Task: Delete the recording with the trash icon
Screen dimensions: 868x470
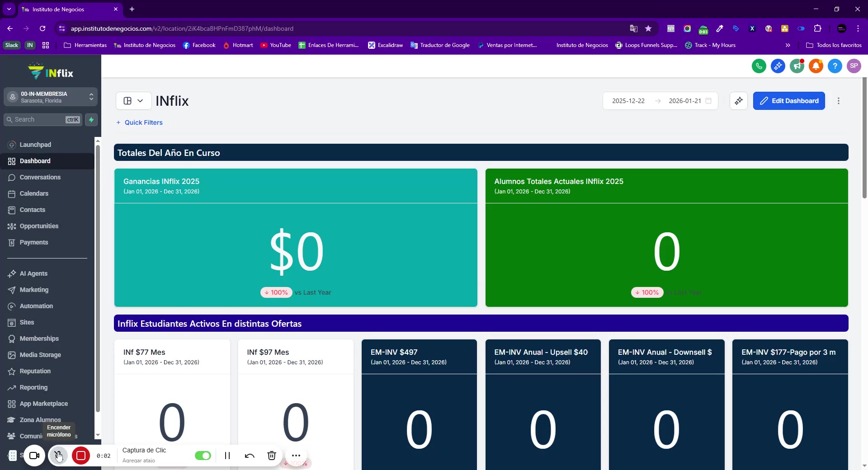Action: pos(272,456)
